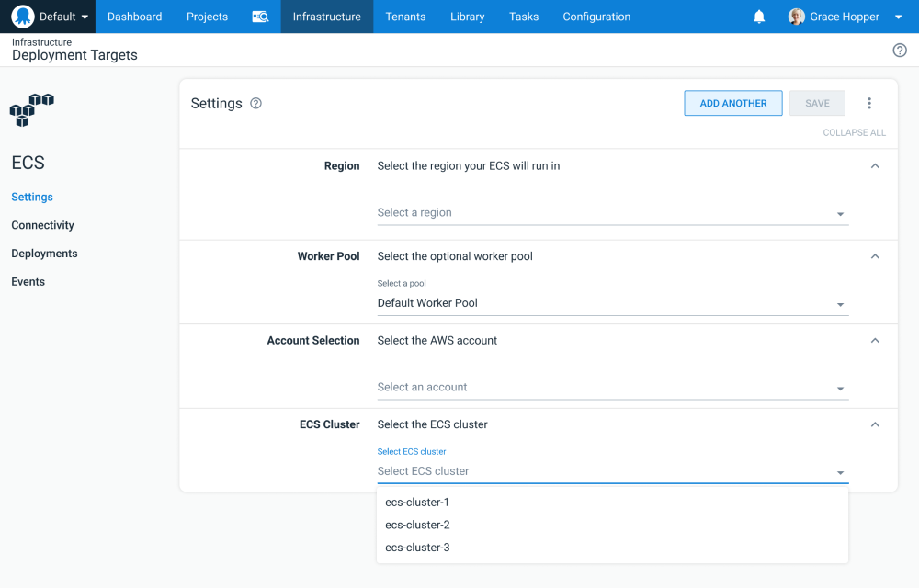Click the Collapse All link

click(x=854, y=132)
